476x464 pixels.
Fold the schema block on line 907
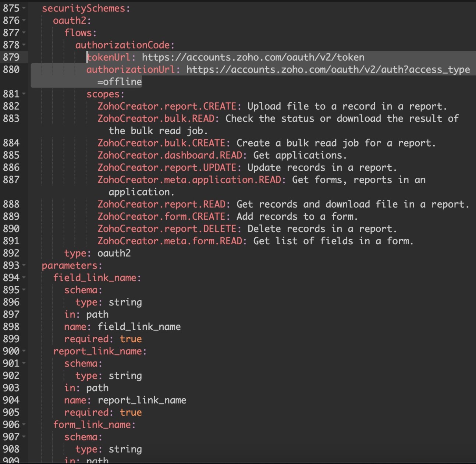(24, 436)
